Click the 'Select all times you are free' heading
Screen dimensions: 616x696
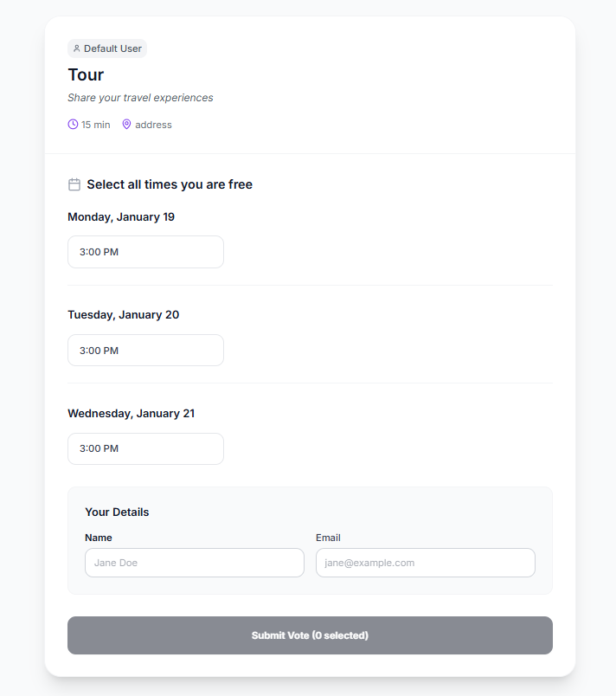click(x=170, y=184)
